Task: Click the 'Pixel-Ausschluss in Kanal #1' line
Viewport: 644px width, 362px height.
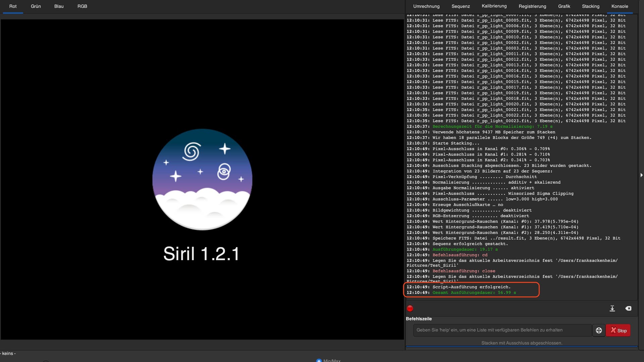Action: coord(478,155)
